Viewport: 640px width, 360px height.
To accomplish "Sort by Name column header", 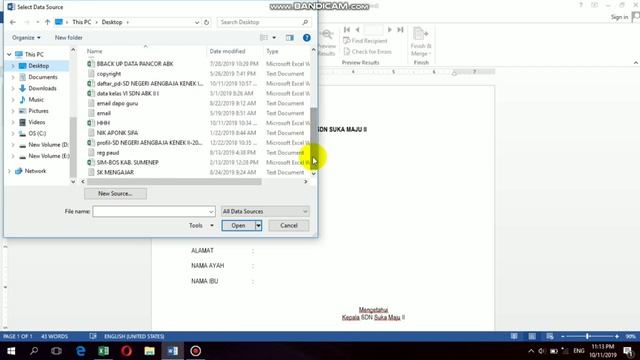I will 94,51.
